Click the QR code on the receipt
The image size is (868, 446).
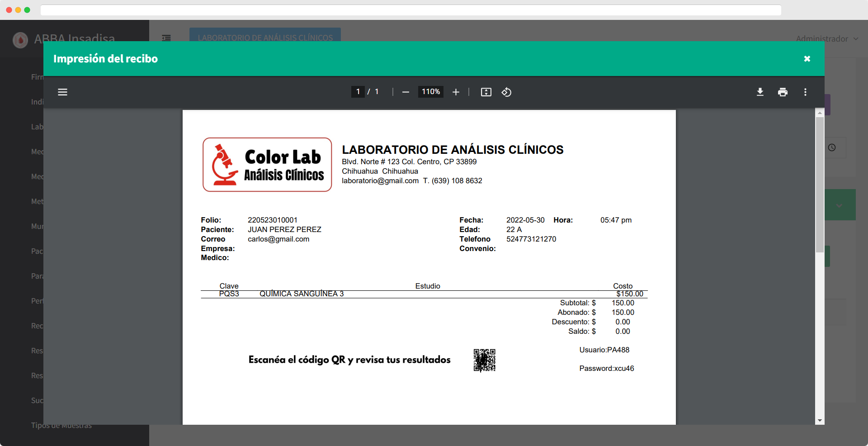(484, 360)
